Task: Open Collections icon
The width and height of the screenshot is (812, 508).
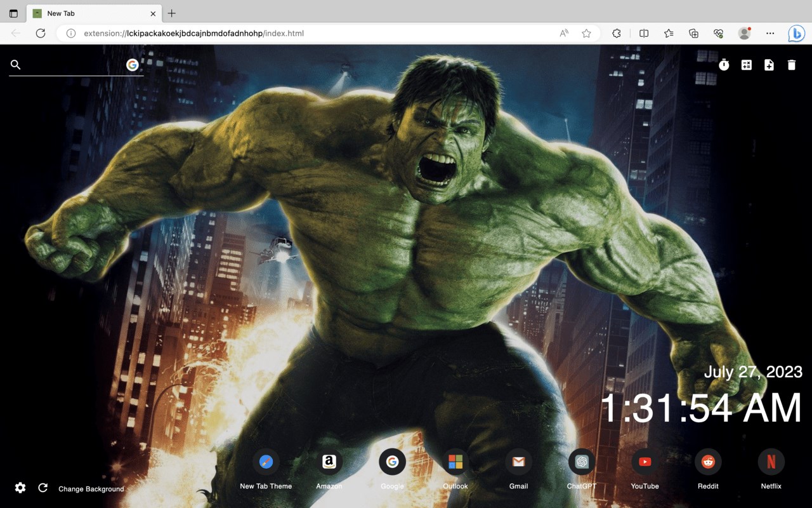Action: (693, 33)
